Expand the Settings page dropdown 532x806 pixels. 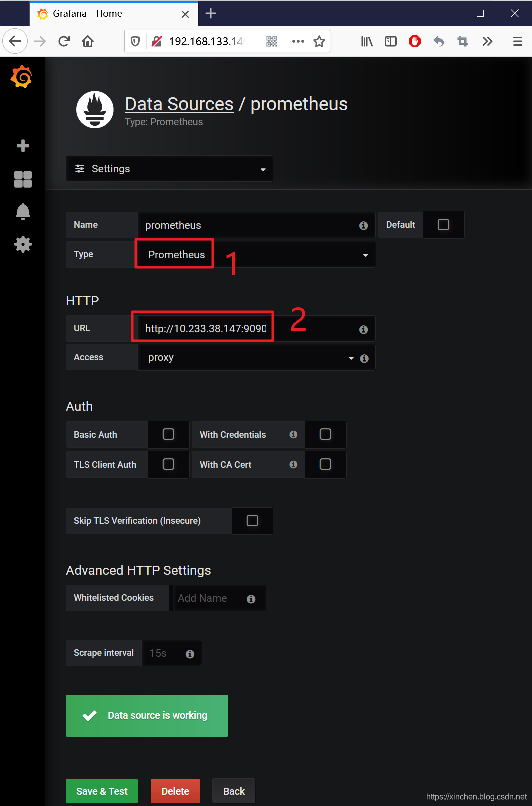tap(170, 169)
